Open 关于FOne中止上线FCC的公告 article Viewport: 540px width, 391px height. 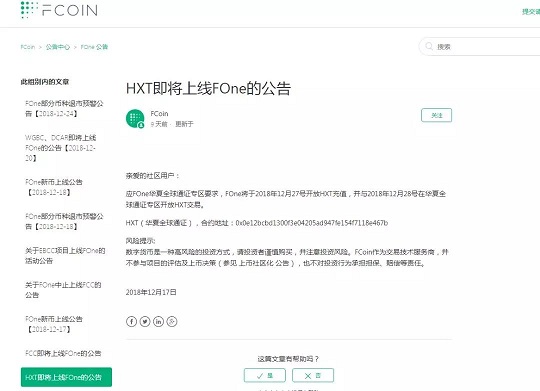(63, 290)
